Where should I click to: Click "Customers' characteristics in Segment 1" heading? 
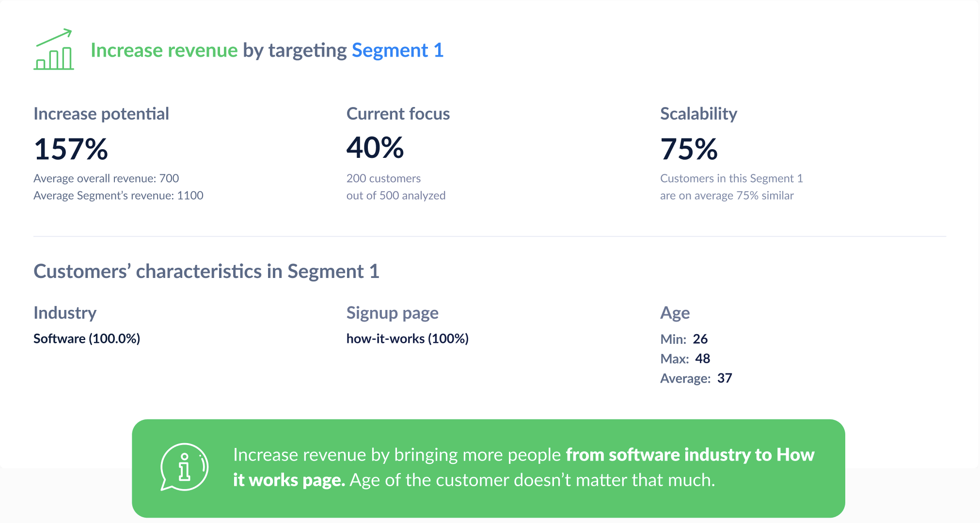[x=206, y=272]
